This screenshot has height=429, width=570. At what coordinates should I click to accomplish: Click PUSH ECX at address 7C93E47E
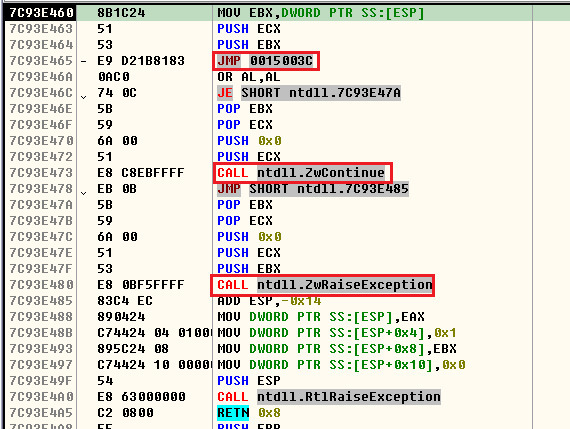coord(249,253)
